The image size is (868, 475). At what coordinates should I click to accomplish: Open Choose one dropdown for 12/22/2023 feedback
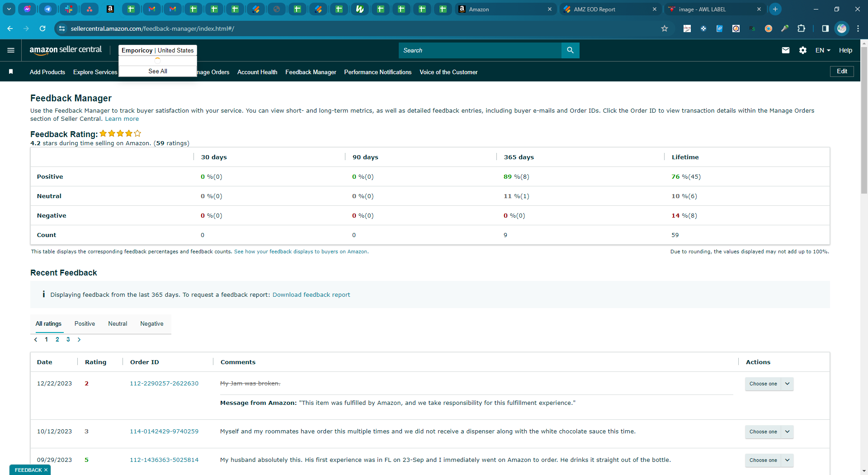769,384
